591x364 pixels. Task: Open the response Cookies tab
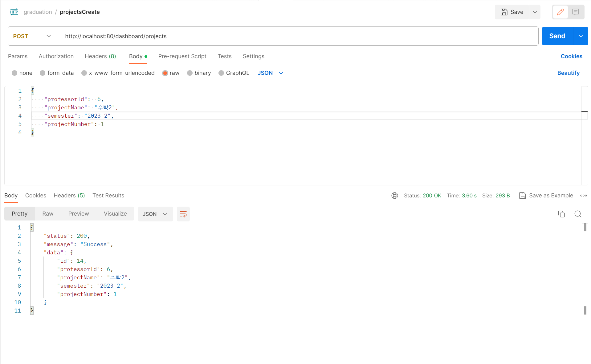point(36,196)
